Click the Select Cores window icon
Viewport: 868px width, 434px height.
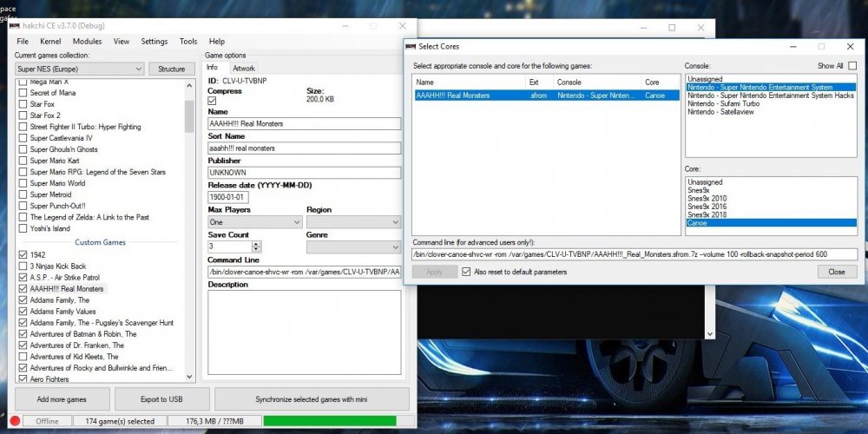tap(411, 46)
